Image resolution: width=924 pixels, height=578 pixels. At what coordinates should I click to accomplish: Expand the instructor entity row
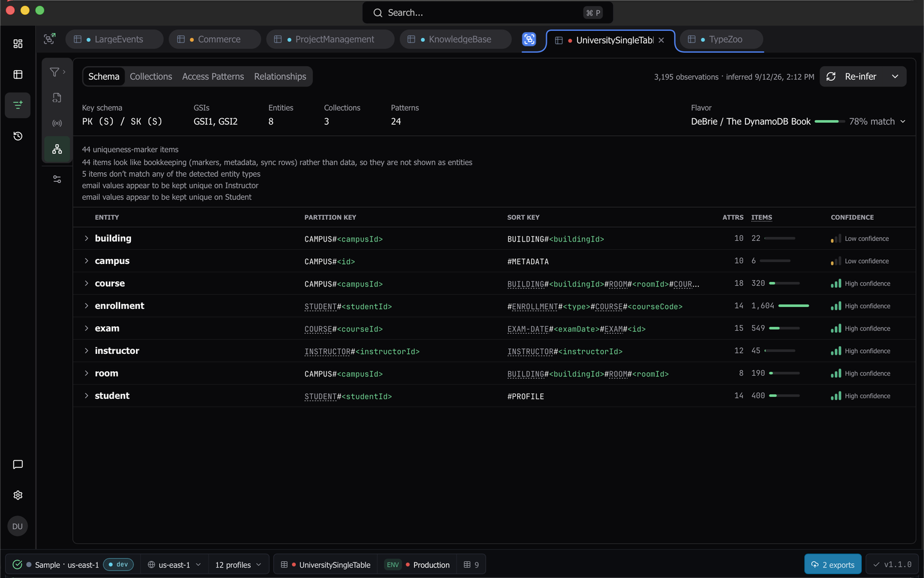tap(87, 351)
